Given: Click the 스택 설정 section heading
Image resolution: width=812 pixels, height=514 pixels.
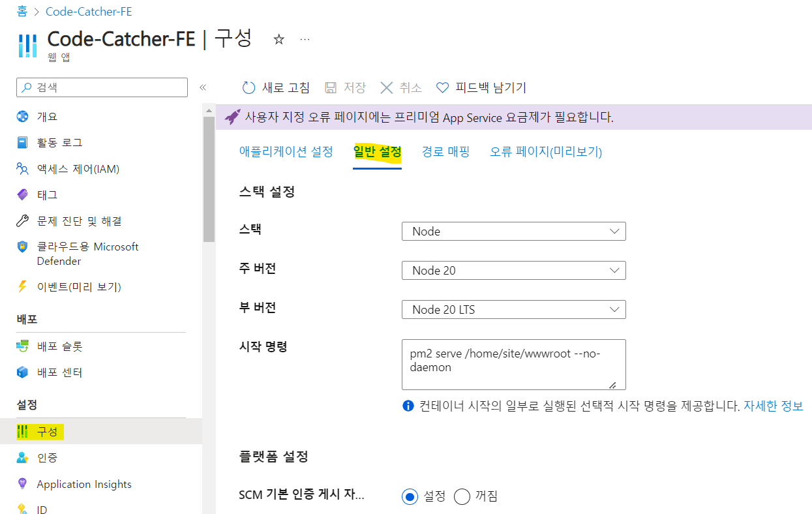Looking at the screenshot, I should pos(267,192).
